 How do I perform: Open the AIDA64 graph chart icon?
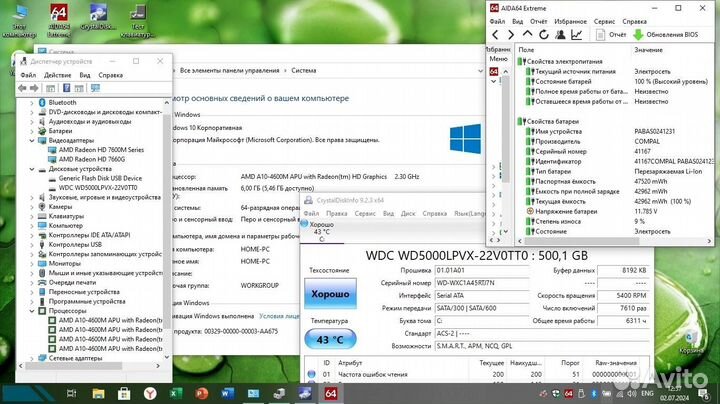pyautogui.click(x=577, y=35)
